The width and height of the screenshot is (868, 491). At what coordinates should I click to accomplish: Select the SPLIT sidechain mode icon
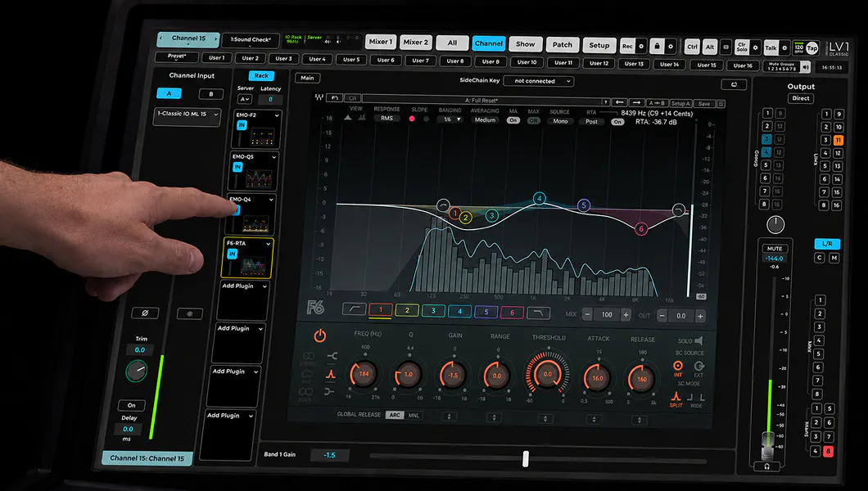click(676, 397)
